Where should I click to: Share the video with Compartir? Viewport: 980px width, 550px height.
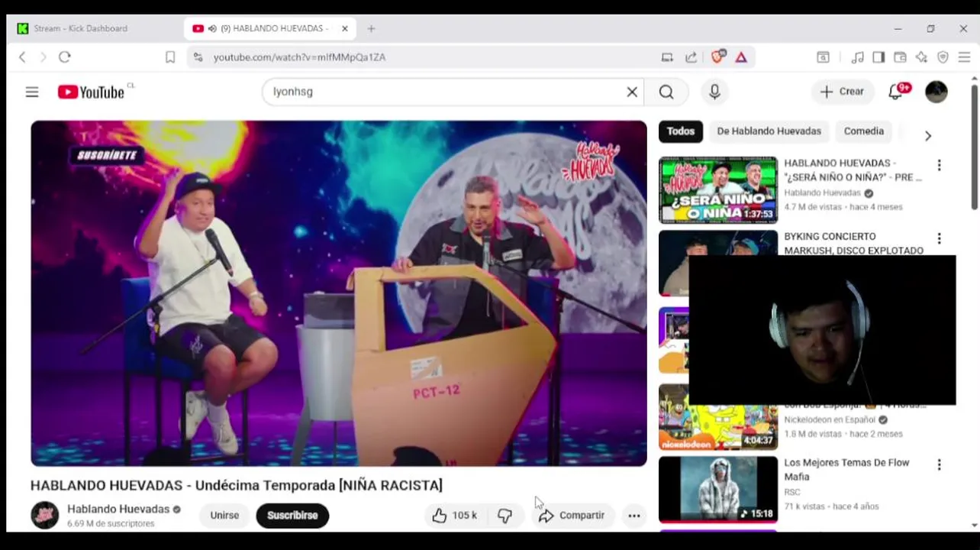(572, 516)
